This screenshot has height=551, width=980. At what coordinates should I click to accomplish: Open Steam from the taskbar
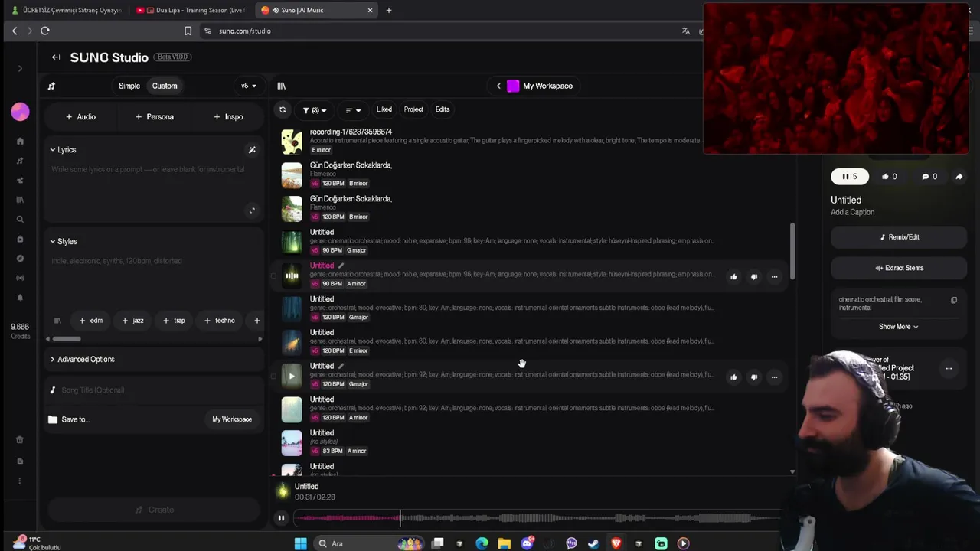tap(593, 543)
